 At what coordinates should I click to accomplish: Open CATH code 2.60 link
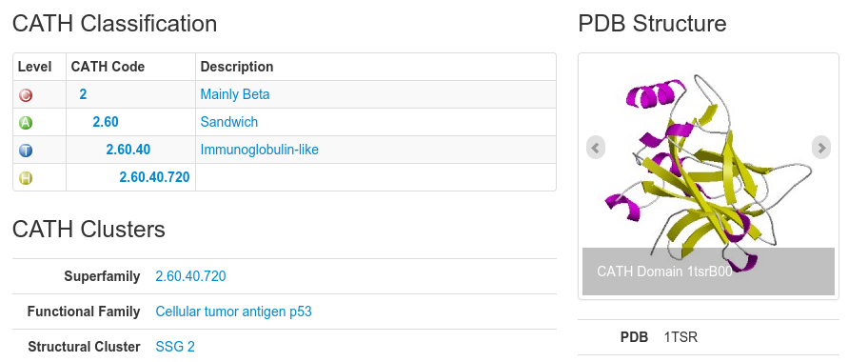[106, 122]
